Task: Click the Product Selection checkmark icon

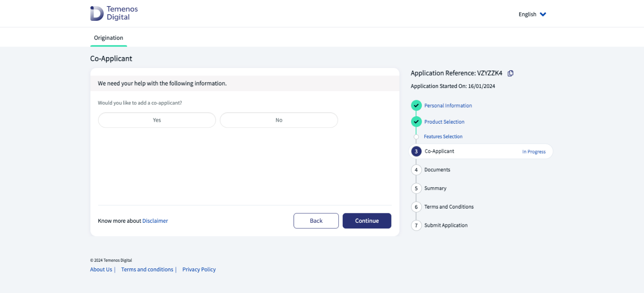Action: click(416, 122)
